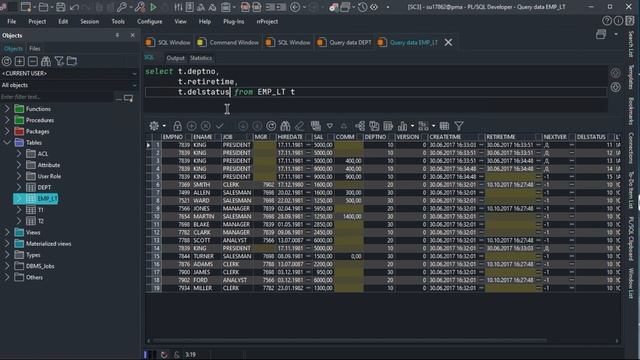
Task: Select the DBMS_Jobs folder
Action: tap(40, 266)
